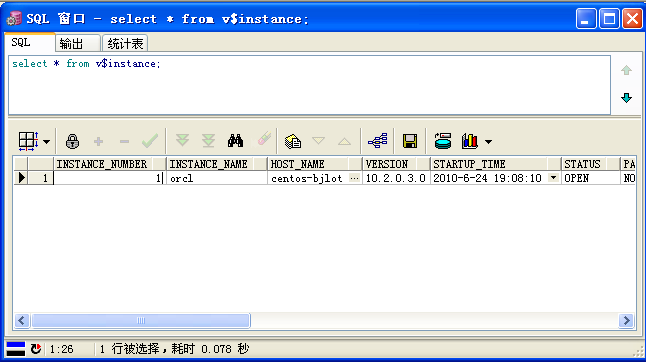Open the binoculars find tool

[235, 141]
